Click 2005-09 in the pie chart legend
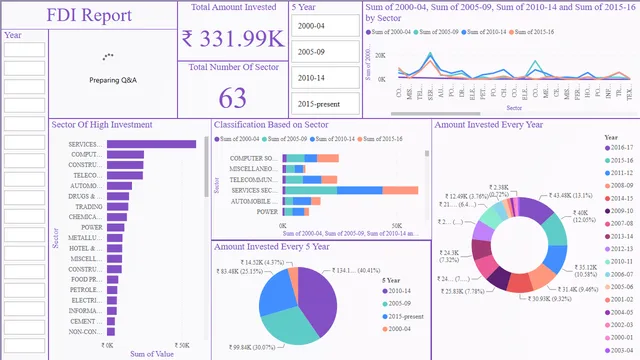 [x=396, y=304]
